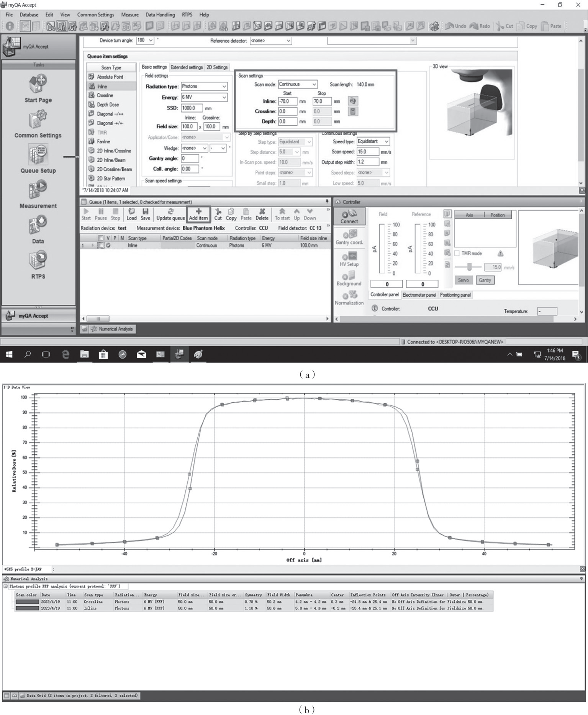
Task: Open the Mail app from taskbar
Action: pos(141,354)
